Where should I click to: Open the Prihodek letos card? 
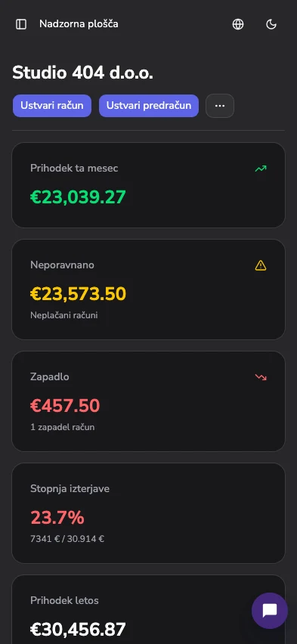click(x=148, y=609)
